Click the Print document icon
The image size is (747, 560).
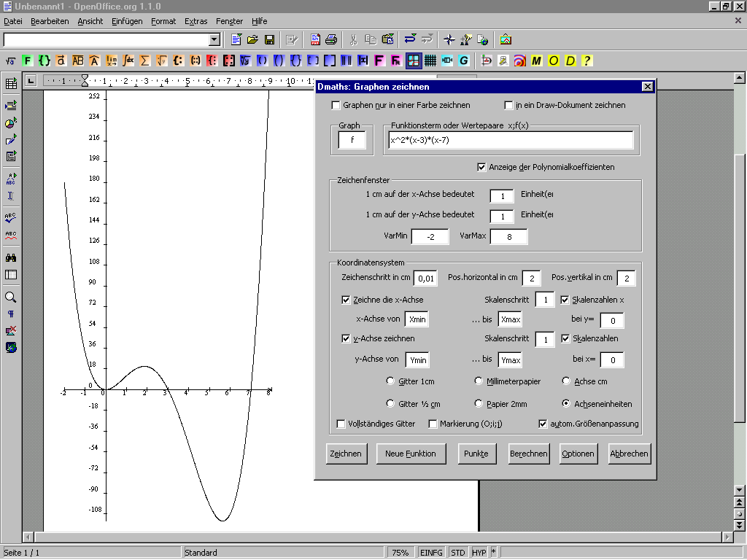coord(331,39)
